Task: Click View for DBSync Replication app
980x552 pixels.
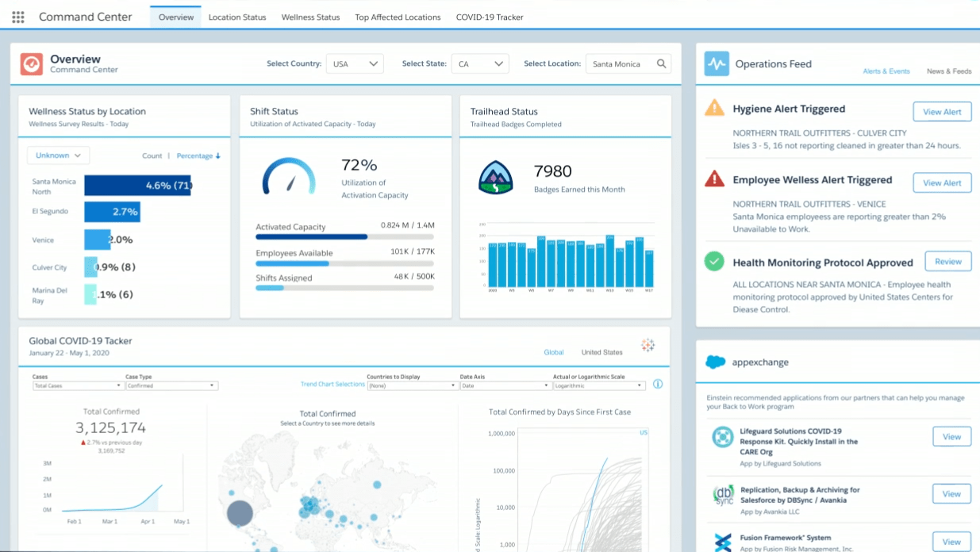Action: click(951, 493)
